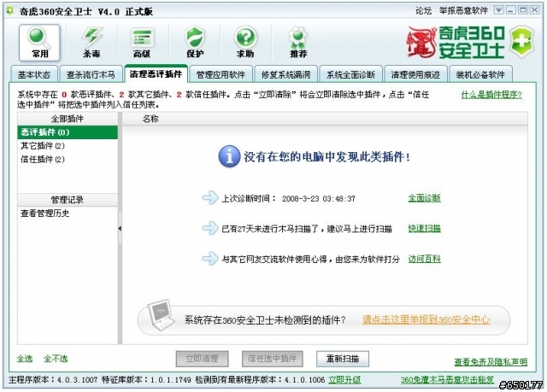Click the 全面诊断 link
The width and height of the screenshot is (547, 392).
tap(425, 198)
